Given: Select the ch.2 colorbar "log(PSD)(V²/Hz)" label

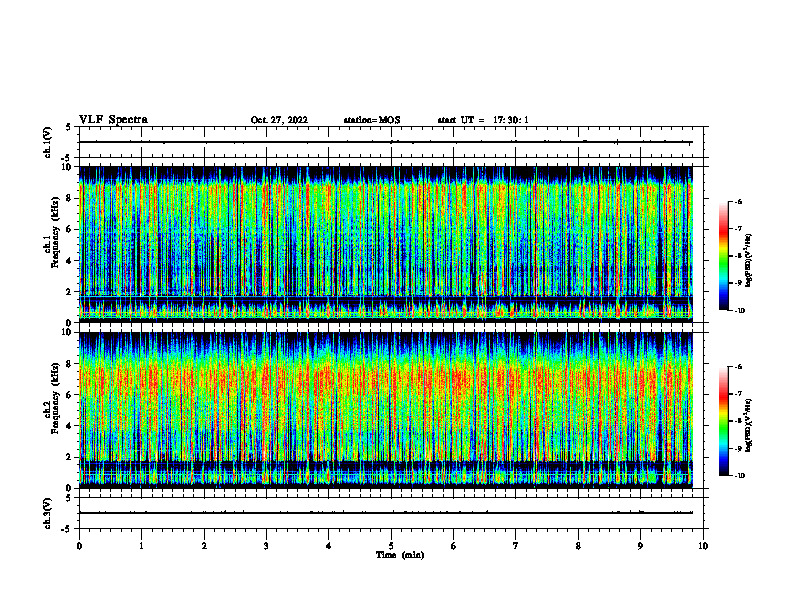Looking at the screenshot, I should pyautogui.click(x=749, y=425).
